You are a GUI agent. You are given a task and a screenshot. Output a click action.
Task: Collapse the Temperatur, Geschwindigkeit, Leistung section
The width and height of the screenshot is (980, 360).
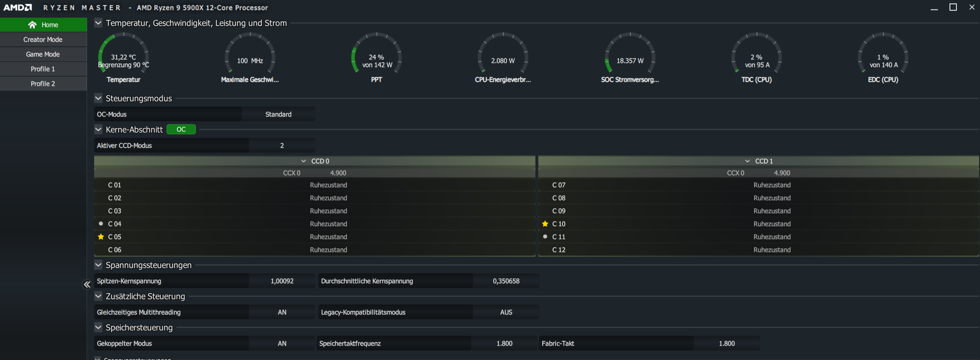pos(98,23)
